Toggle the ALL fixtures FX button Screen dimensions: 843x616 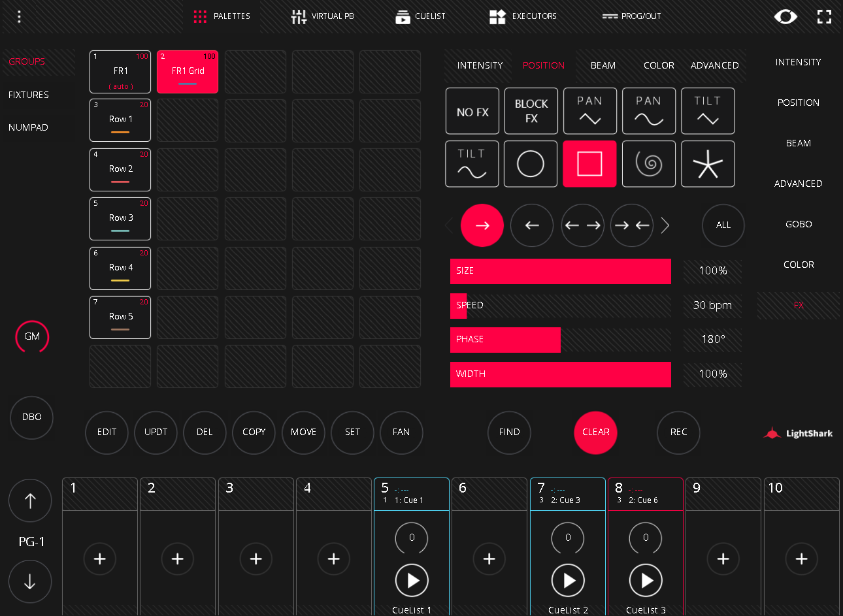click(x=723, y=225)
